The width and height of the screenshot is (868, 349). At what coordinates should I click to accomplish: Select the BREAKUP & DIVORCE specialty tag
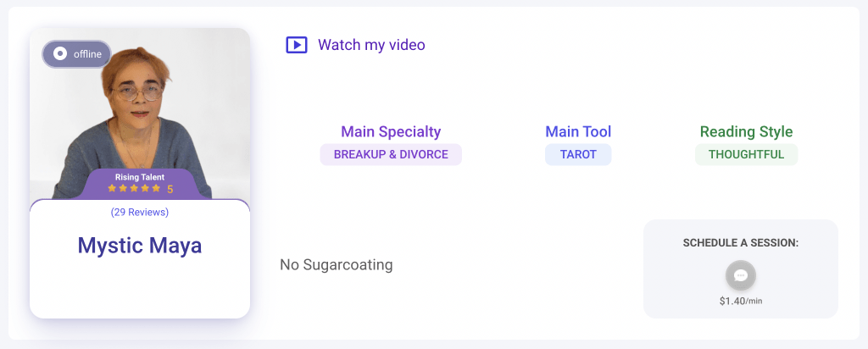pyautogui.click(x=391, y=154)
